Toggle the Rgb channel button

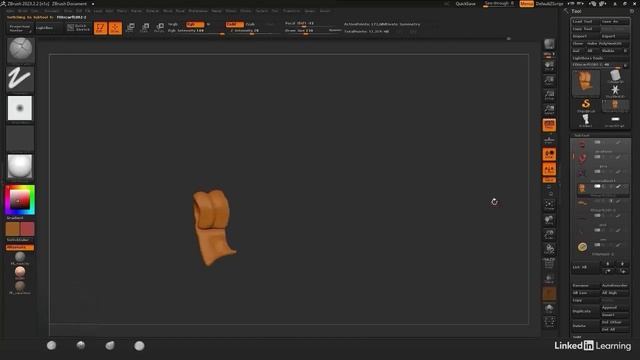point(195,24)
